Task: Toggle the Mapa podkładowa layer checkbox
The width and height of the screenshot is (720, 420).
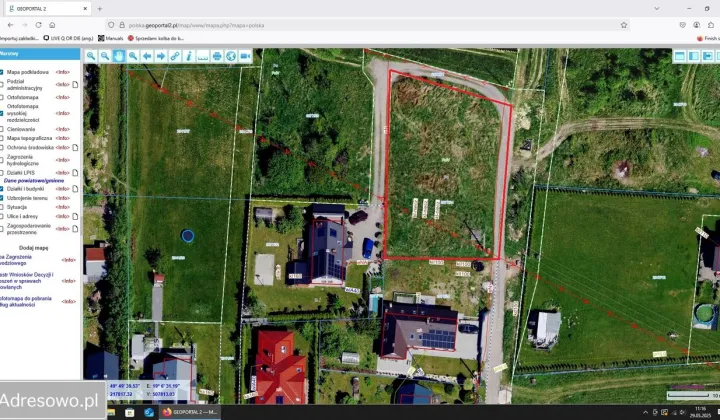Action: coord(1,72)
